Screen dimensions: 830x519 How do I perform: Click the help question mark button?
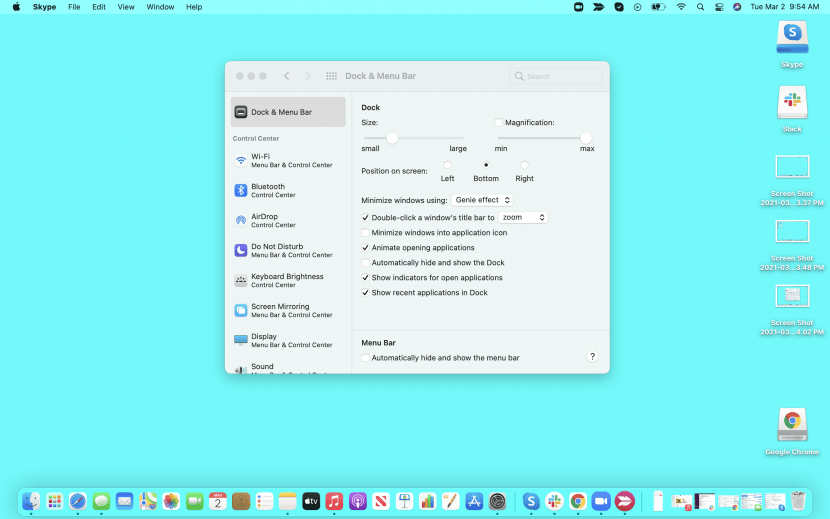tap(592, 357)
